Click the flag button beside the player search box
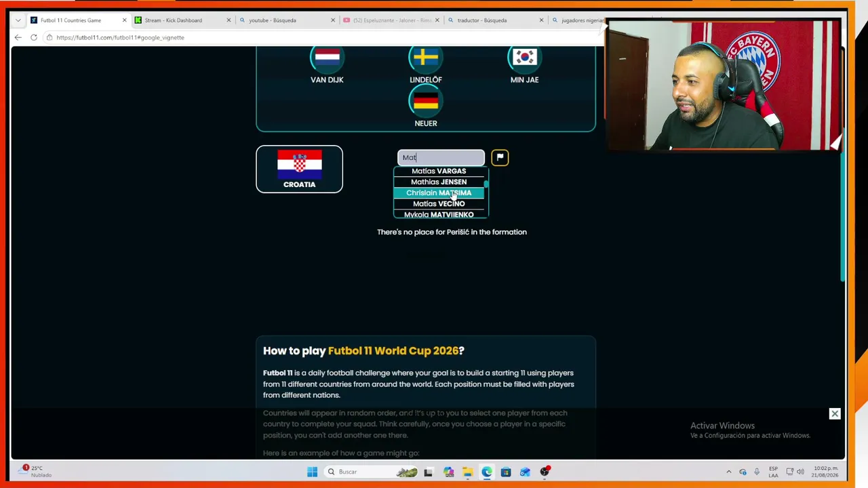 click(x=500, y=157)
